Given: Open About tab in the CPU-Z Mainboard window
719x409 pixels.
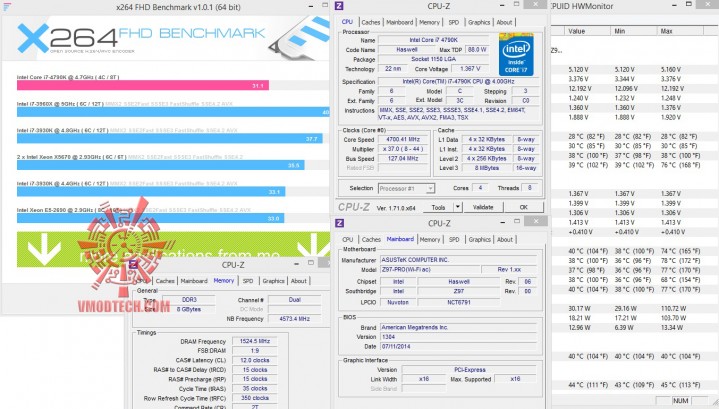Looking at the screenshot, I should (x=505, y=239).
